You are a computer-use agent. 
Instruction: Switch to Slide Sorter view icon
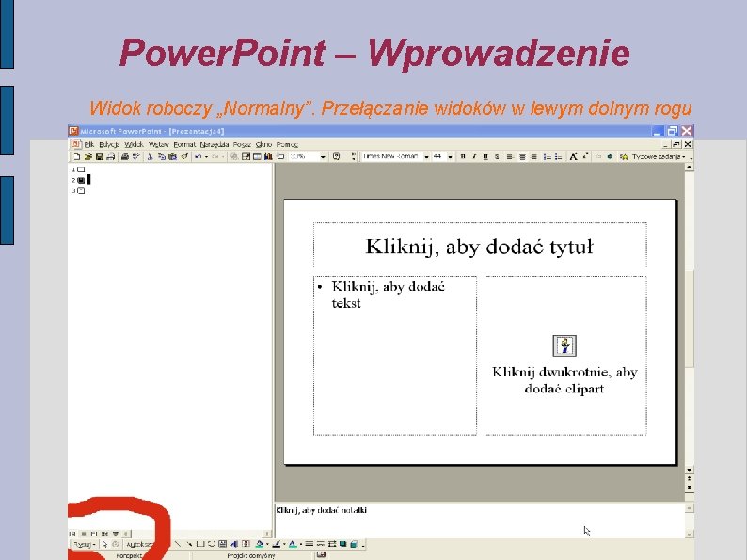(x=104, y=534)
